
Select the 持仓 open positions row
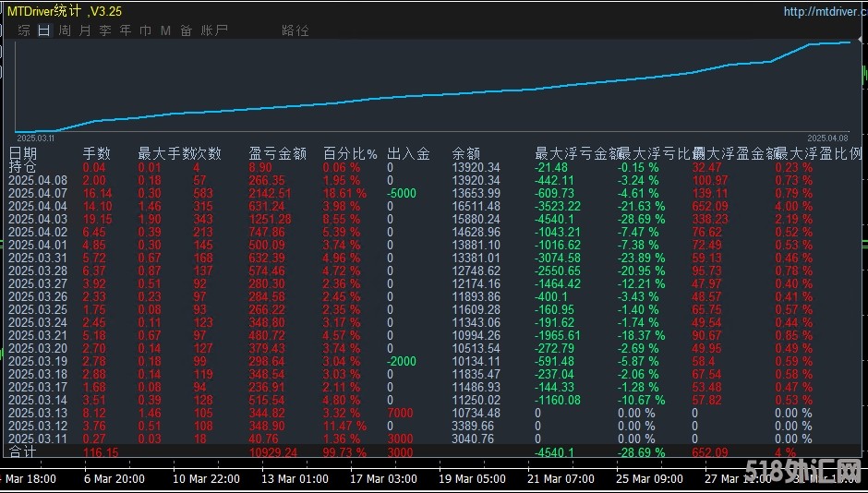click(23, 167)
